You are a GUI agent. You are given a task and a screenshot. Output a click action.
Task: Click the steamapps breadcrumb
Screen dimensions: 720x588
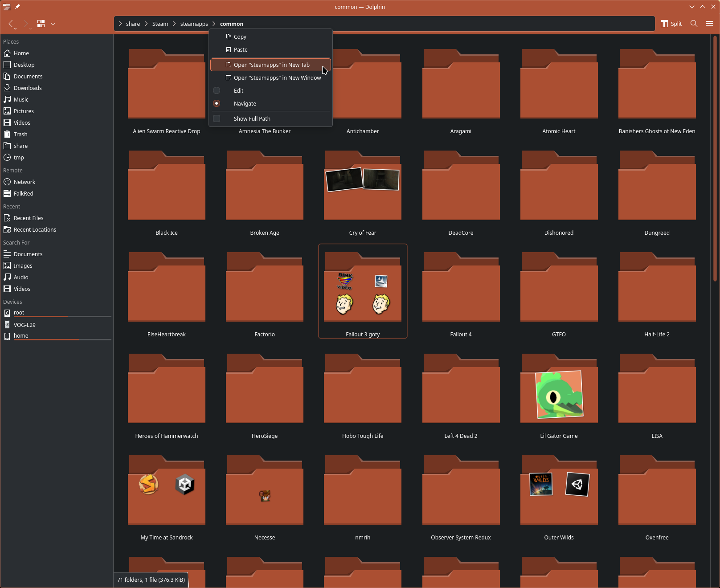point(194,24)
